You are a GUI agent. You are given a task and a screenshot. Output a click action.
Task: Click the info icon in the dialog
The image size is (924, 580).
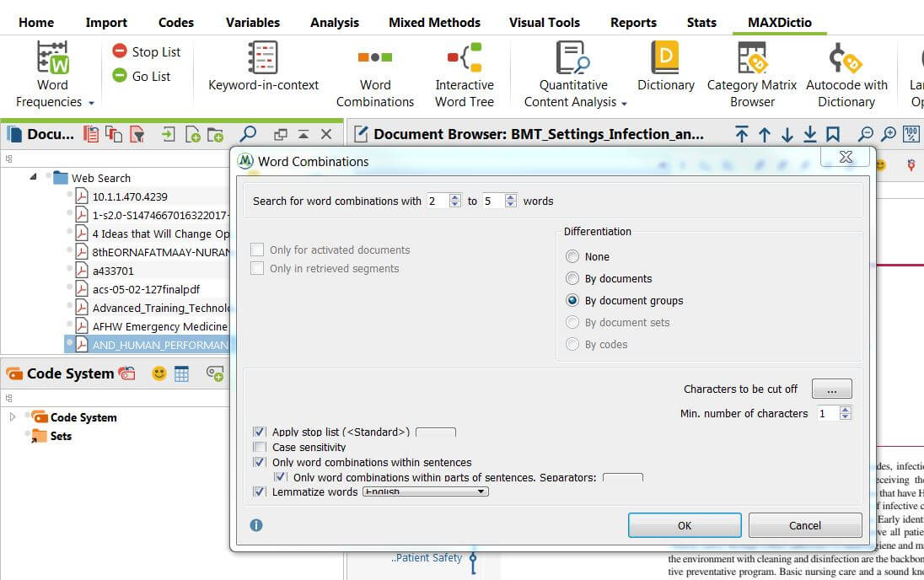tap(256, 525)
